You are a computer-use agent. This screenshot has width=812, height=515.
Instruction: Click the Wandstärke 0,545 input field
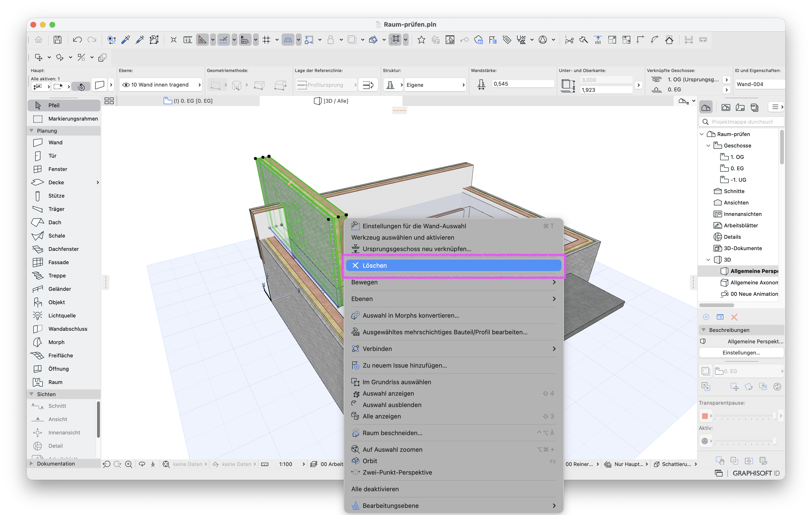coord(523,84)
